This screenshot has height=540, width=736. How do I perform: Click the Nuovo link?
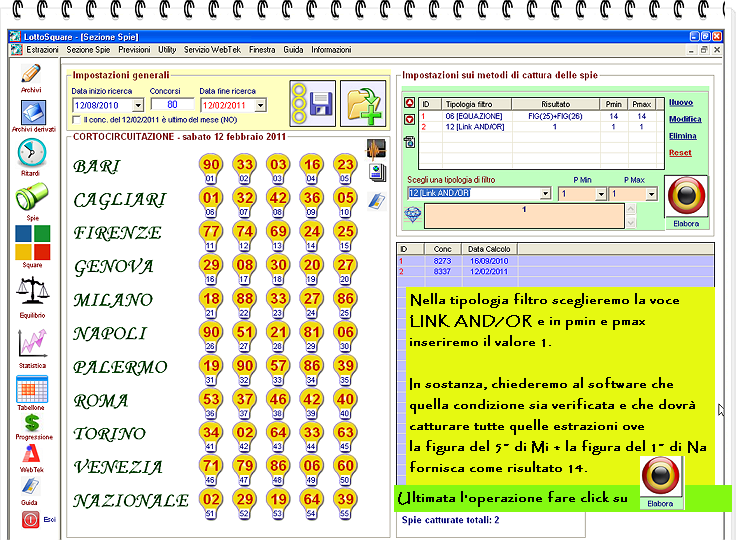coord(681,102)
